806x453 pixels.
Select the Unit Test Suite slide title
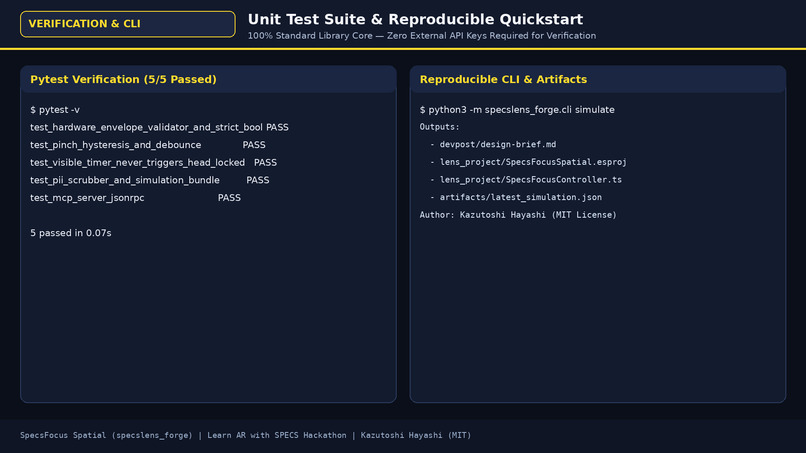click(415, 20)
